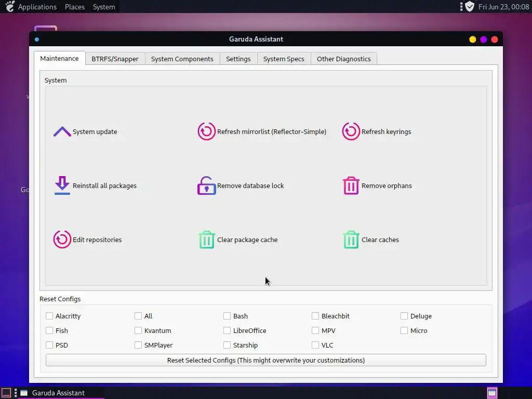
Task: Click the Garuda Assistant window icon in taskbar
Action: coord(24,393)
